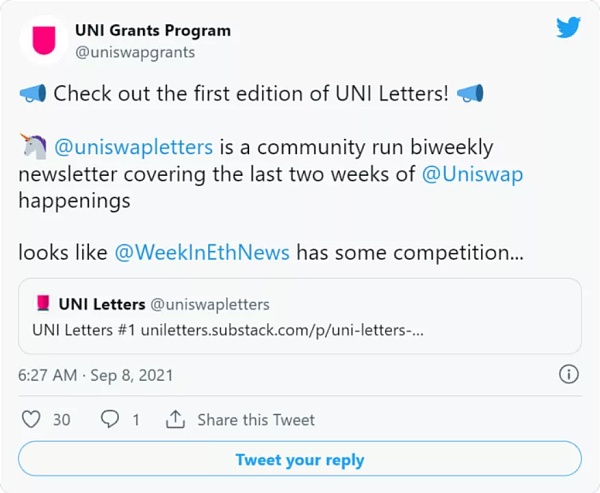Click the Twitter bird logo
Screen dimensions: 600x493
[568, 27]
